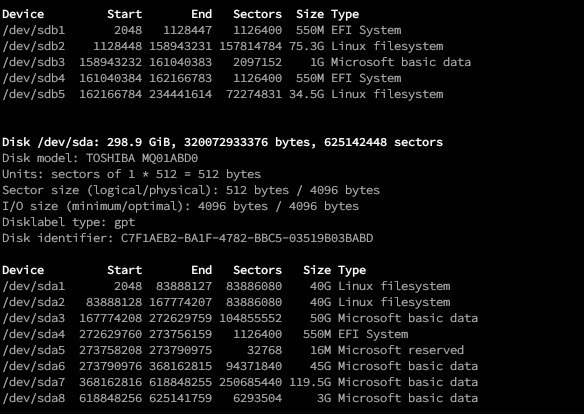
Task: Click the lower Sectors column header
Action: [257, 270]
